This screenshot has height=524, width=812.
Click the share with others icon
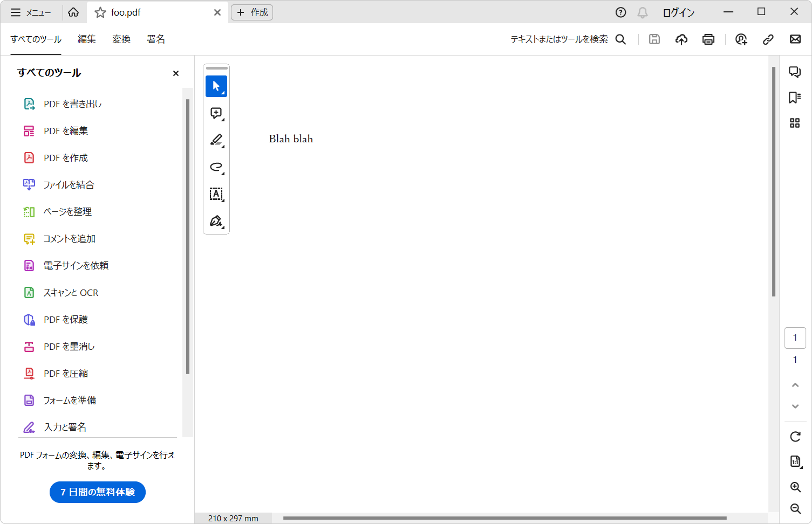click(x=741, y=39)
